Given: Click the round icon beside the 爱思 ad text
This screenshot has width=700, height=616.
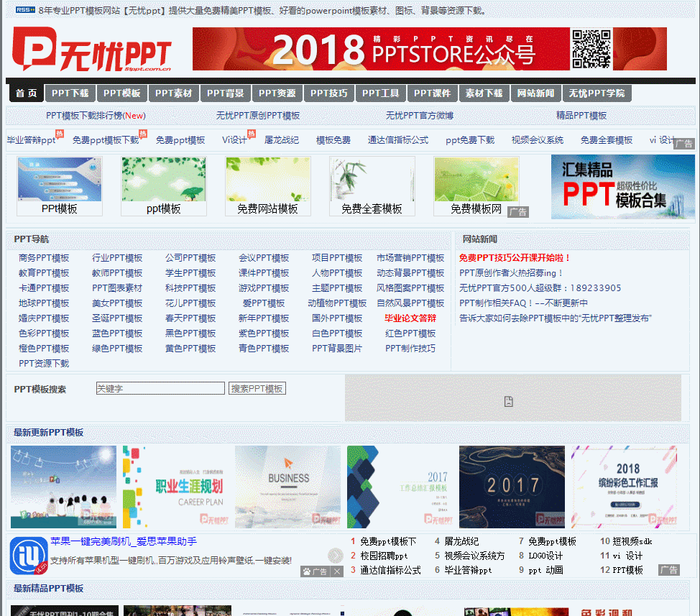Looking at the screenshot, I should click(335, 555).
